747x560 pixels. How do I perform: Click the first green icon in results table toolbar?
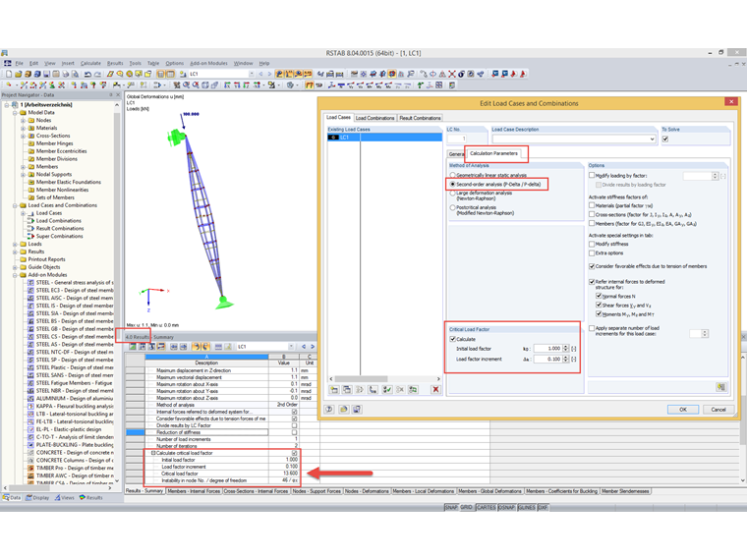pyautogui.click(x=133, y=347)
